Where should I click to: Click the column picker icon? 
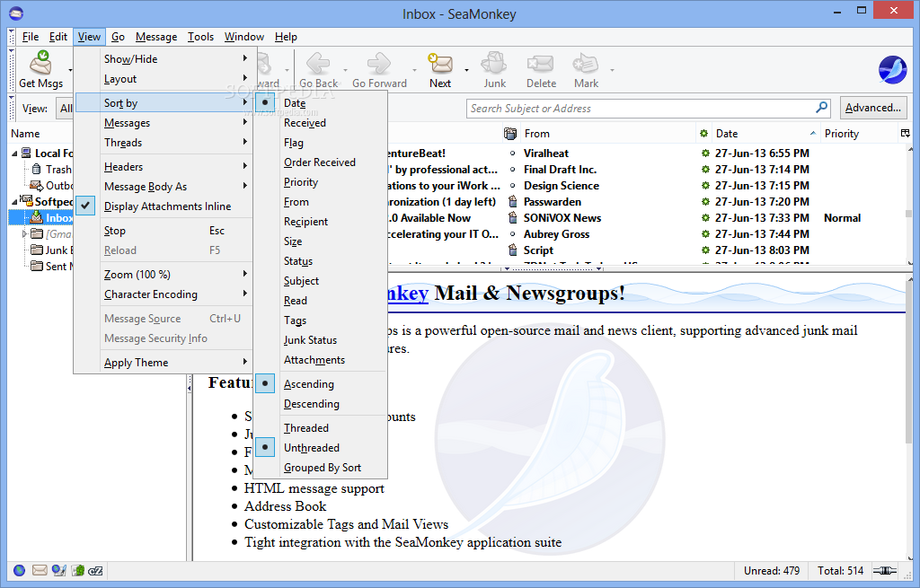(906, 134)
